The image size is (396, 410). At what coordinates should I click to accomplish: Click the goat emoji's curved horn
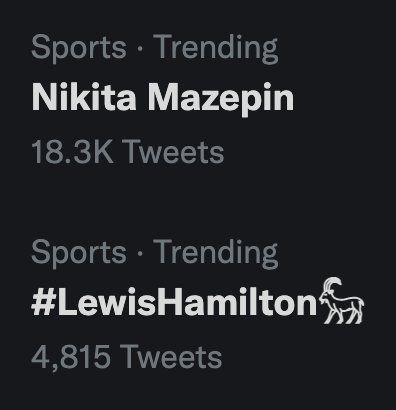tap(332, 286)
